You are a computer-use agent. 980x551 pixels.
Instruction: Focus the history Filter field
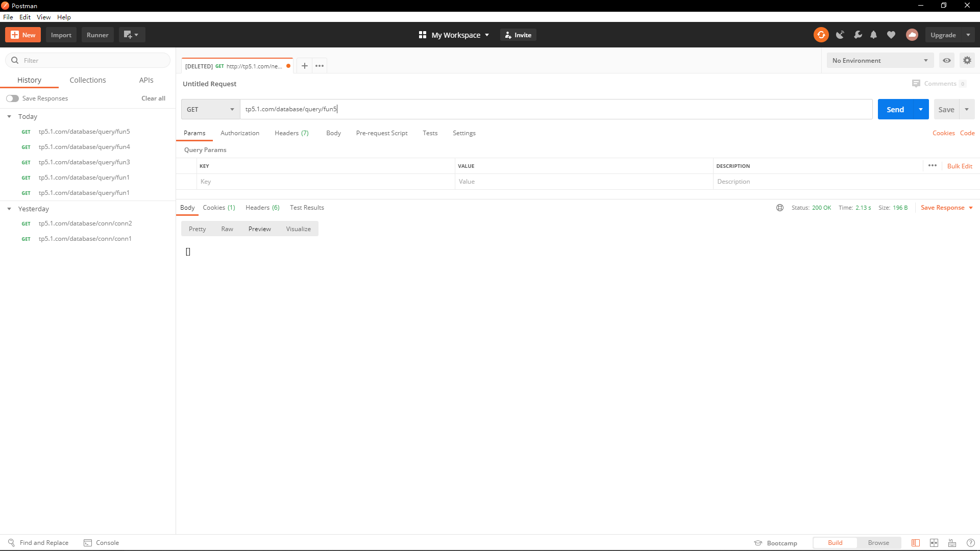[x=88, y=60]
